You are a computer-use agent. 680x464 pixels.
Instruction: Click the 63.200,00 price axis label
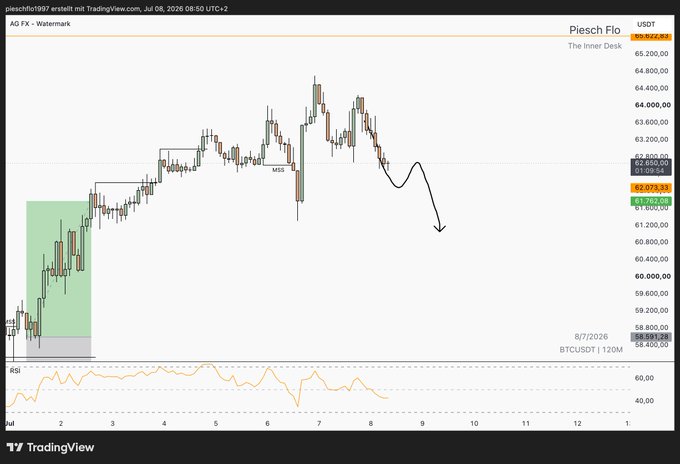651,139
